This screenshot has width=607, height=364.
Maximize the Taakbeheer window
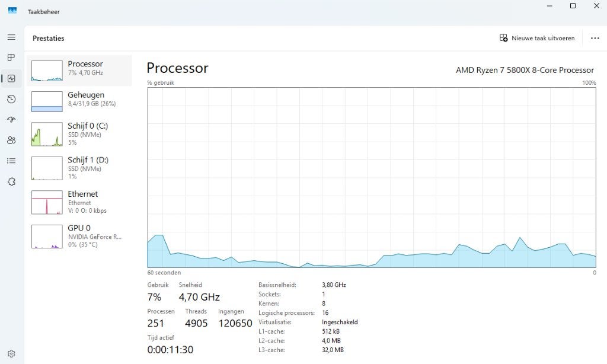click(573, 6)
